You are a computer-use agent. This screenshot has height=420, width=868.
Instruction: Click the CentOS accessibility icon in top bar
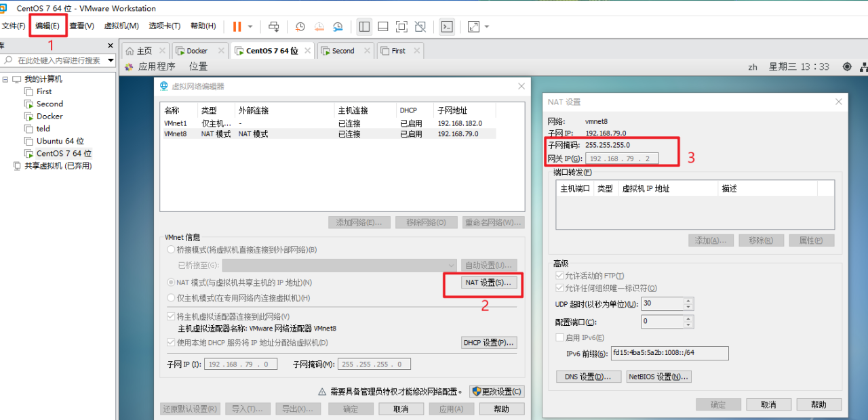[847, 66]
